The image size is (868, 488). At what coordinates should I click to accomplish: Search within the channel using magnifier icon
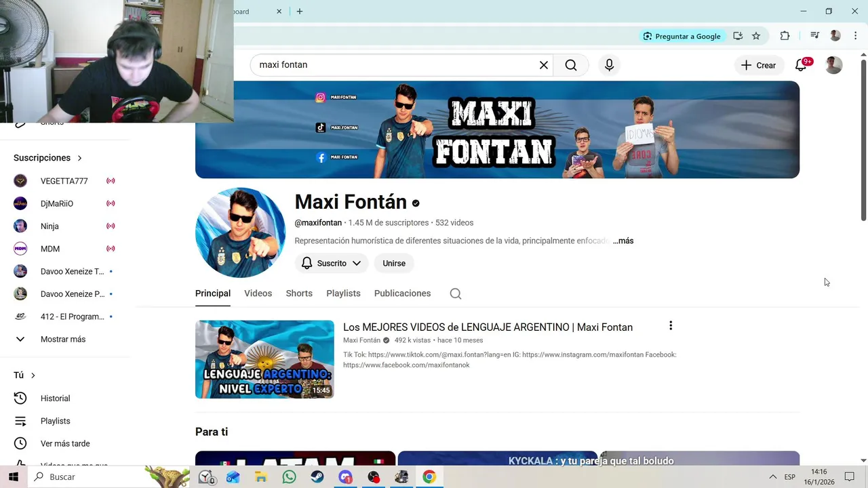(x=456, y=293)
